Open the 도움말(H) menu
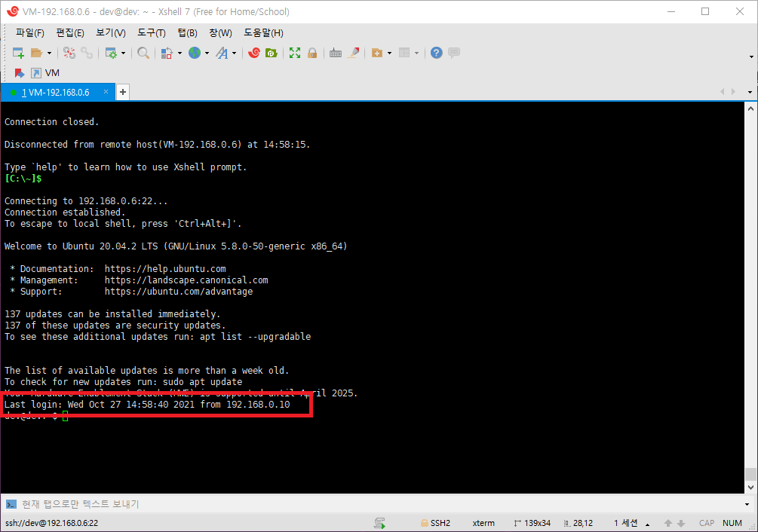Image resolution: width=758 pixels, height=532 pixels. click(263, 33)
